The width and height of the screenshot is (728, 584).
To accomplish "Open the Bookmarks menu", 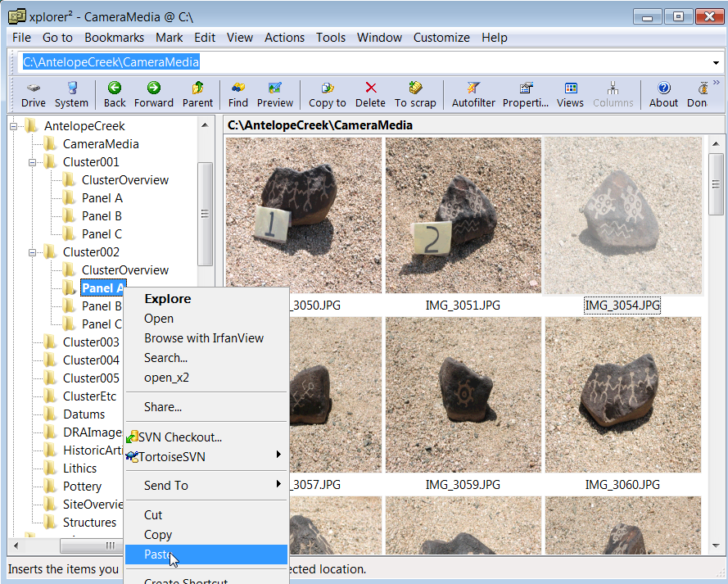I will [114, 38].
